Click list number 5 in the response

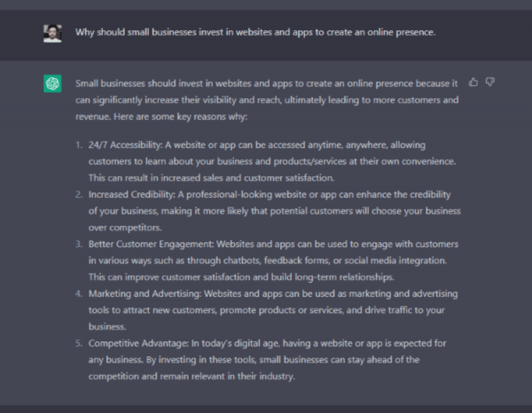click(x=79, y=342)
